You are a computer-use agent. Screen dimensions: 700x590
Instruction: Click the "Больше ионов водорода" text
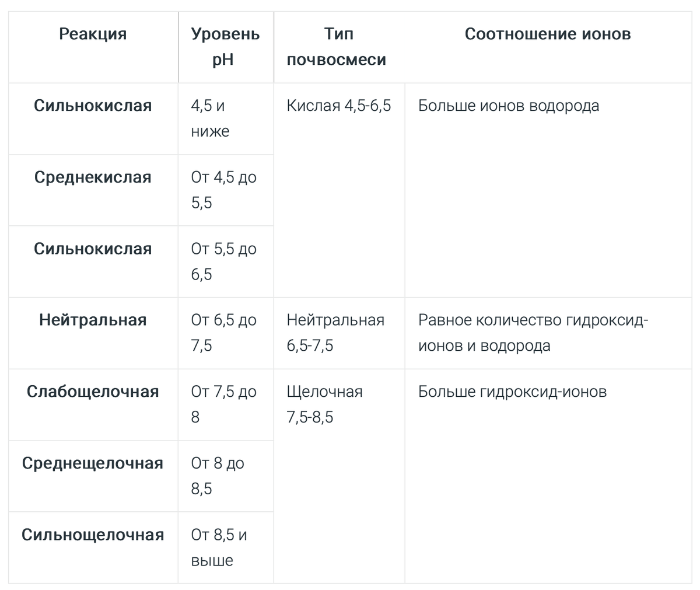[509, 106]
